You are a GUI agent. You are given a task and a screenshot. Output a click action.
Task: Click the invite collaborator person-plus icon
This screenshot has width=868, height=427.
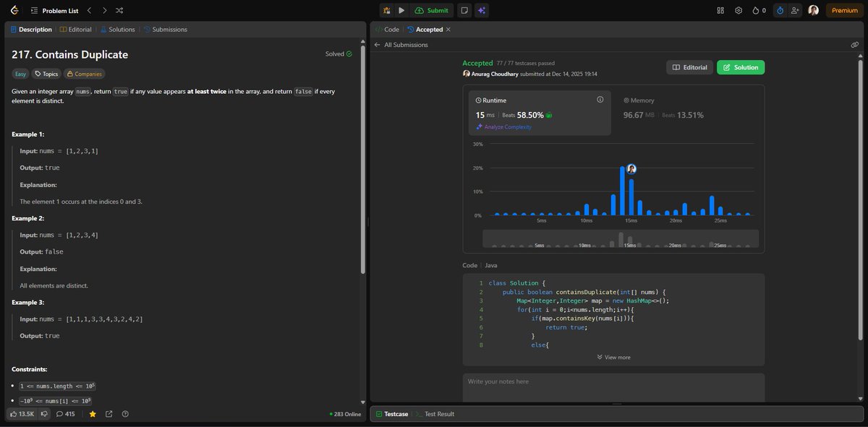795,10
